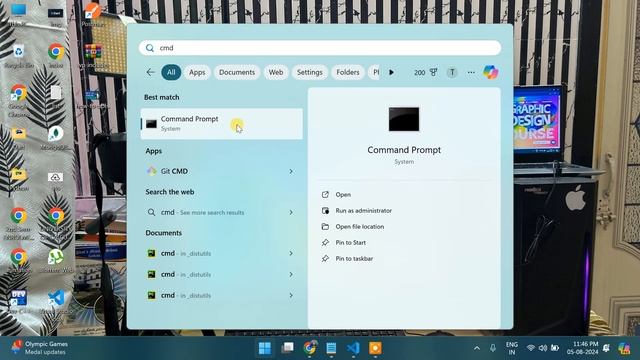Select the Recycle Bin desktop icon
This screenshot has height=360, width=640.
click(x=18, y=56)
